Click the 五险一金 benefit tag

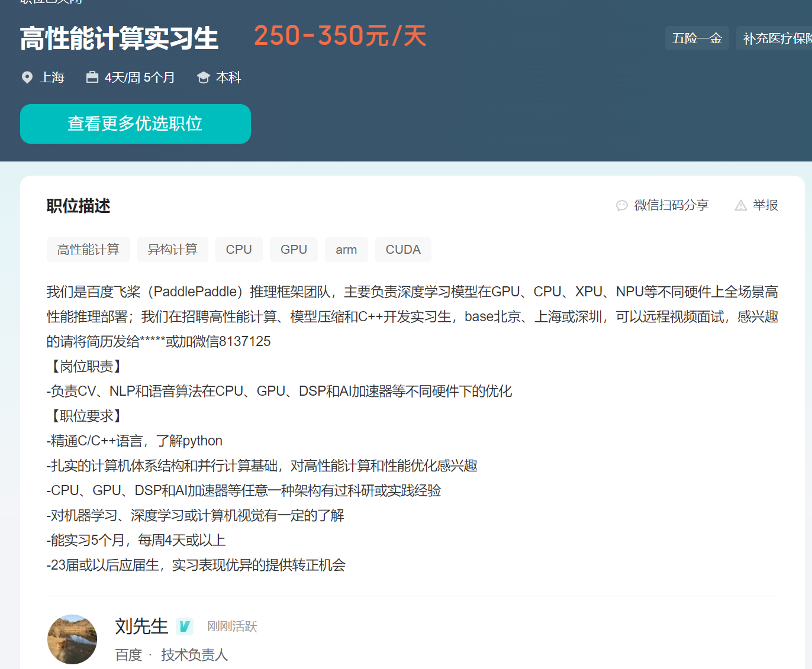pos(697,38)
